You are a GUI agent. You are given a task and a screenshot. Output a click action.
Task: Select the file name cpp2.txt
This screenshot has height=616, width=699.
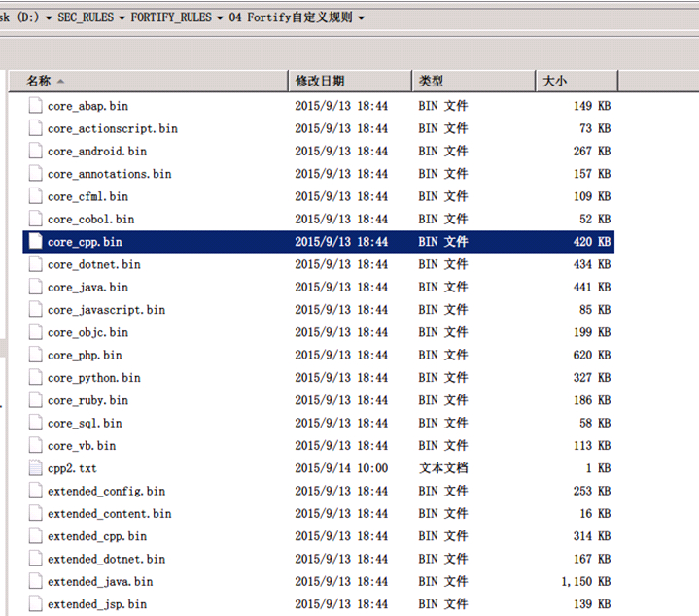tap(72, 468)
